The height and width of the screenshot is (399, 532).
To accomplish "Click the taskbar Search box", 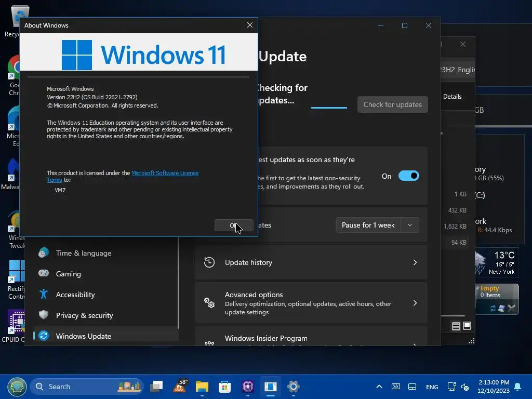I will click(x=87, y=387).
